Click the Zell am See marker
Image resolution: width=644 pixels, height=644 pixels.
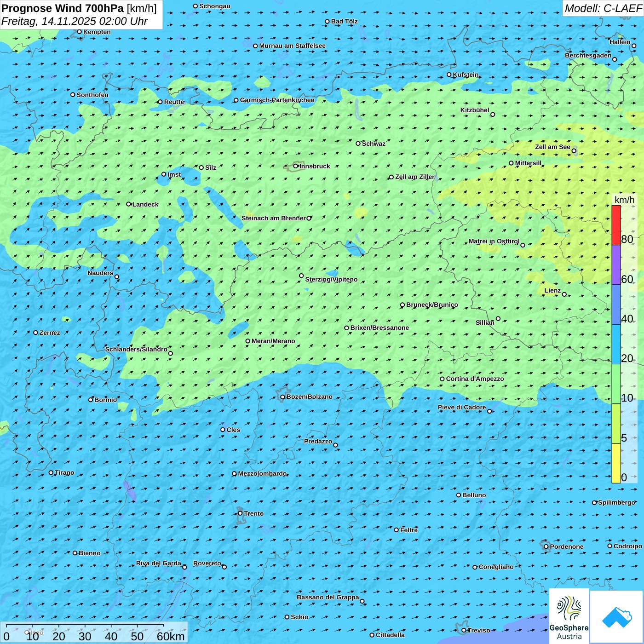coord(574,150)
